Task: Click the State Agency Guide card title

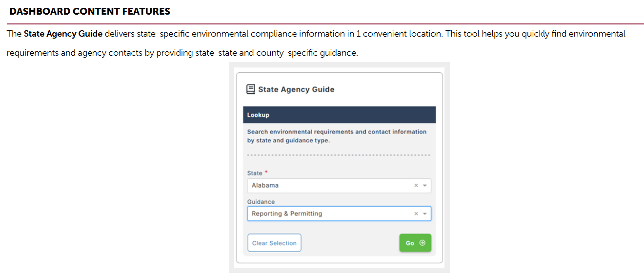Action: tap(296, 89)
